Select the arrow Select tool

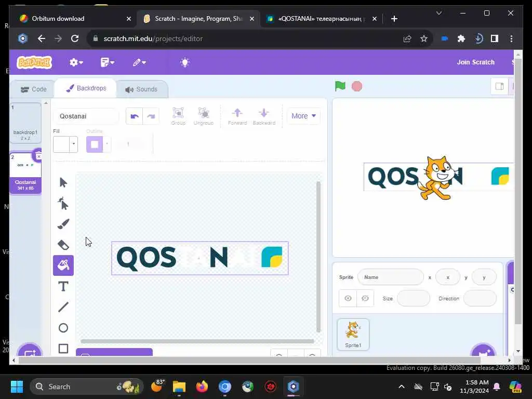[63, 182]
